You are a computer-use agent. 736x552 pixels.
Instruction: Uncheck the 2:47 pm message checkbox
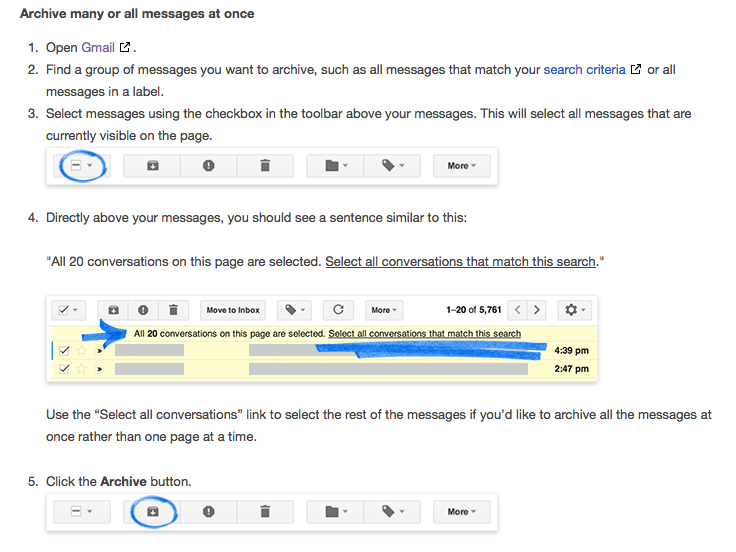(x=64, y=369)
